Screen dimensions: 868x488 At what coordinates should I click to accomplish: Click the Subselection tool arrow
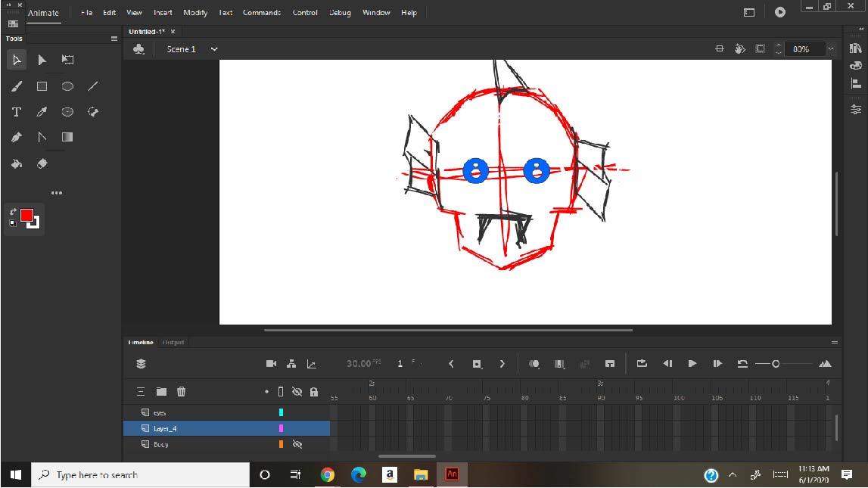pos(42,60)
